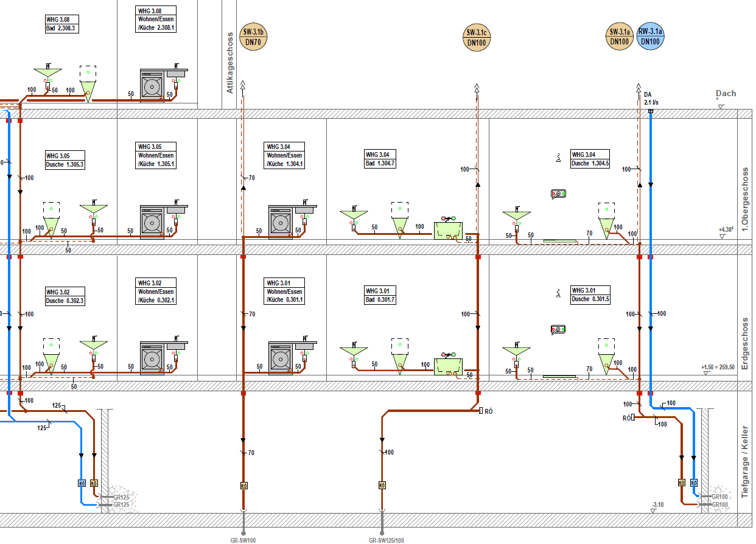The height and width of the screenshot is (544, 756).
Task: Select the RÖ cleanout on the DN70 stack
Action: (243, 486)
